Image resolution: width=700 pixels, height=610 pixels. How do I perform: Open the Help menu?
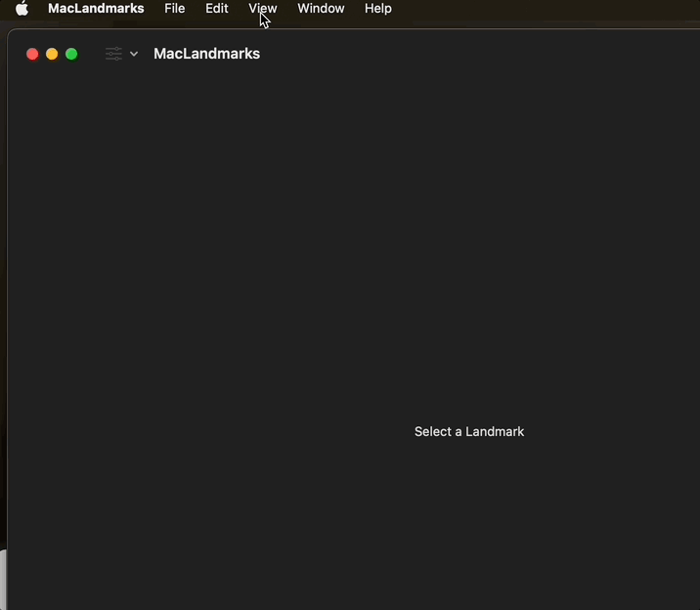[378, 9]
